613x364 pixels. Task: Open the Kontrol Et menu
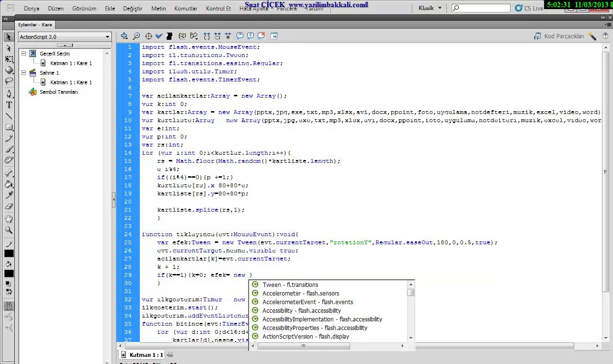(218, 9)
